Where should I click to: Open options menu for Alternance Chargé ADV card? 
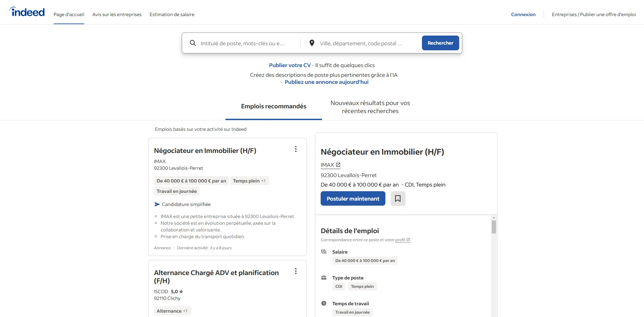pos(296,271)
